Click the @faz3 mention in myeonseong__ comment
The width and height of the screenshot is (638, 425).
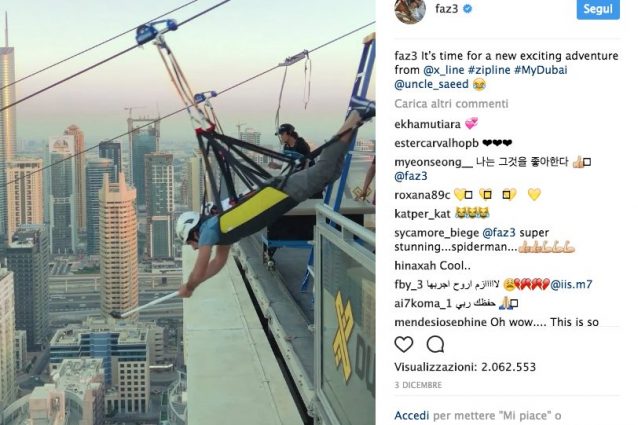point(411,176)
